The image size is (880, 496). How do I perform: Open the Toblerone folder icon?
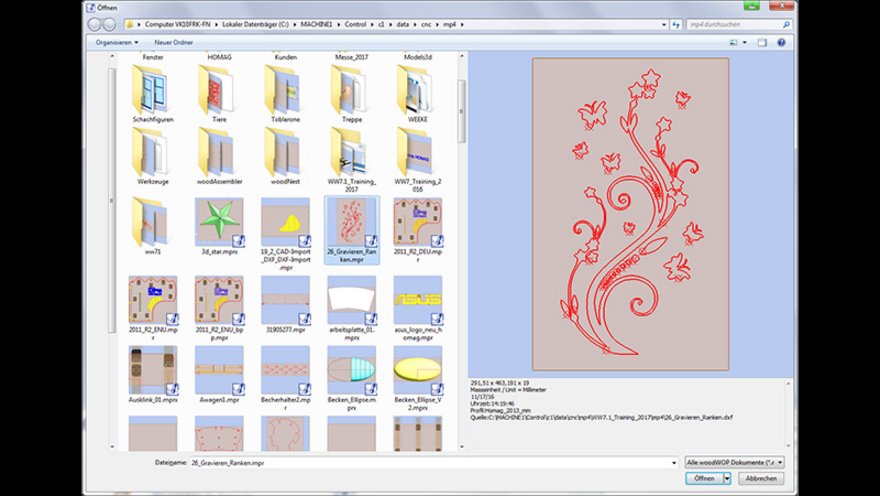click(x=285, y=90)
